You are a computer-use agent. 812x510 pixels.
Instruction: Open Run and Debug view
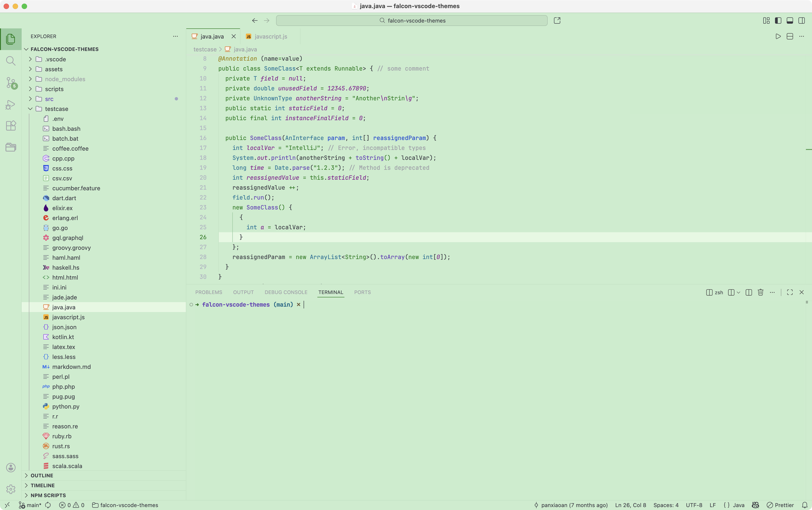coord(11,104)
